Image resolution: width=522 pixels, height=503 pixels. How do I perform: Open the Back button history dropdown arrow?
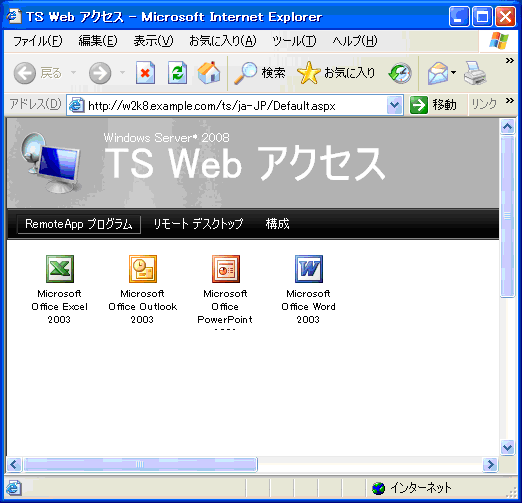[74, 72]
